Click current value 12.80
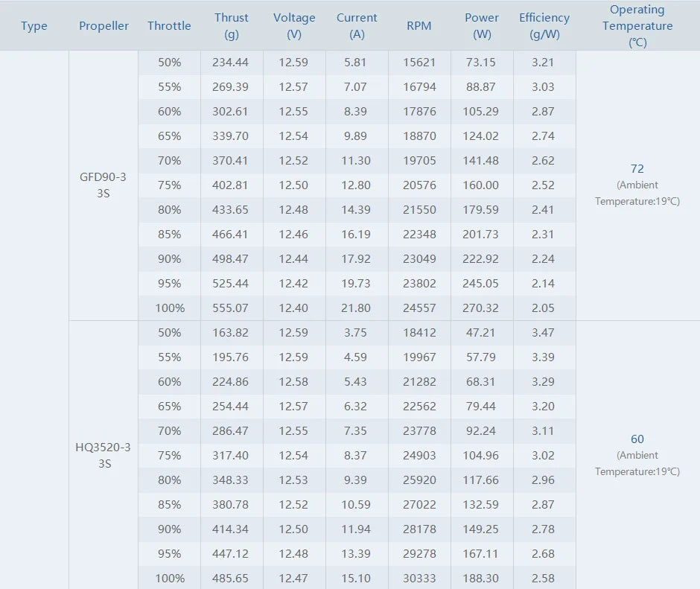This screenshot has width=700, height=589. click(356, 185)
